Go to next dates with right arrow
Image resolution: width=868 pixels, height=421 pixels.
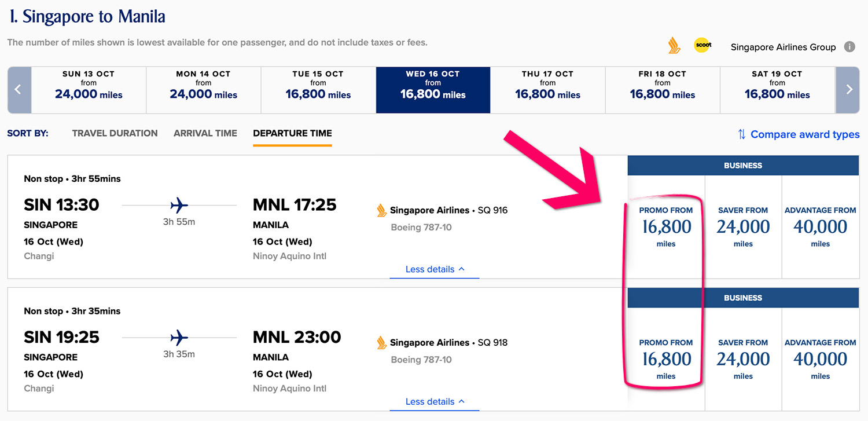pyautogui.click(x=849, y=90)
